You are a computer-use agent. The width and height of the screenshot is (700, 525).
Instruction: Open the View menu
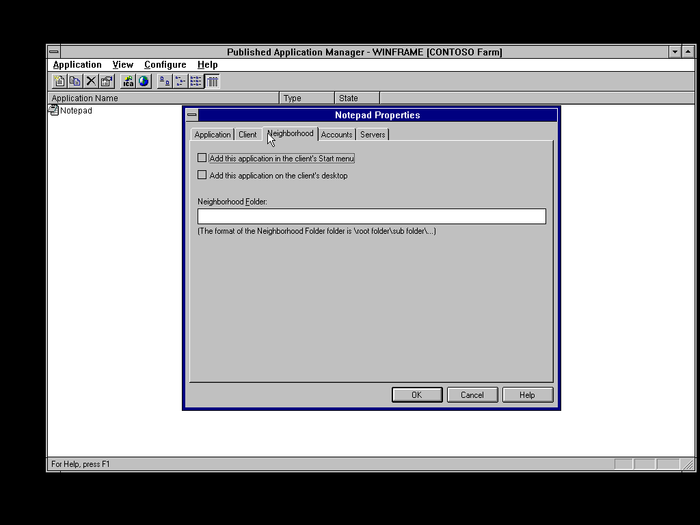pos(123,65)
